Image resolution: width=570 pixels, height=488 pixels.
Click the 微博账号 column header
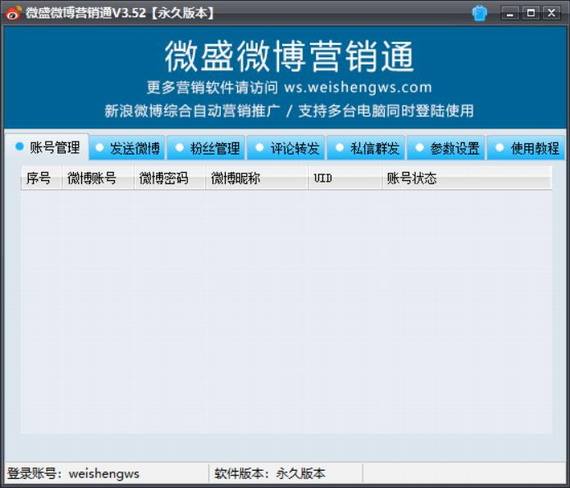[x=98, y=178]
